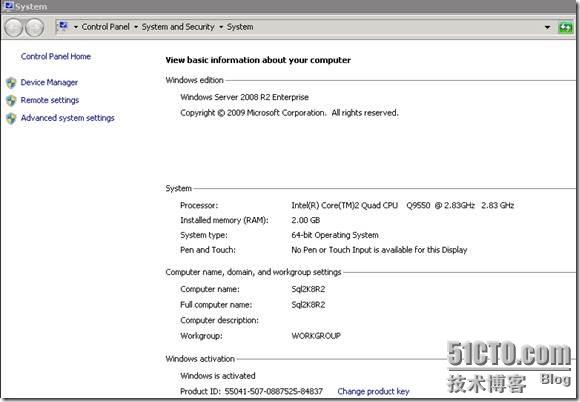Click the Product ID number

point(274,391)
